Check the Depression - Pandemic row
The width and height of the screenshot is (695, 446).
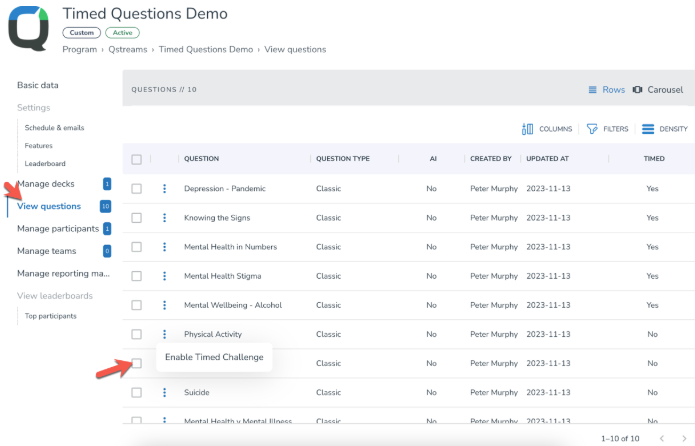137,189
